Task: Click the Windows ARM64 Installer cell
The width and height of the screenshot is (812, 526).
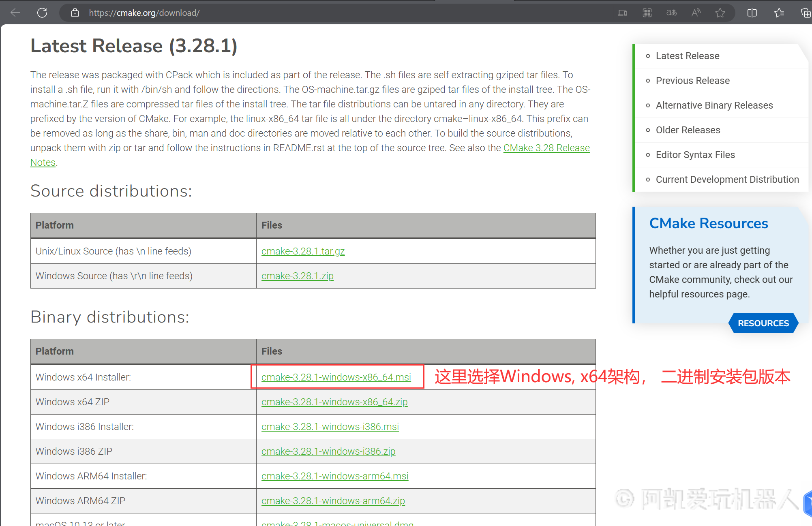Action: pos(144,476)
